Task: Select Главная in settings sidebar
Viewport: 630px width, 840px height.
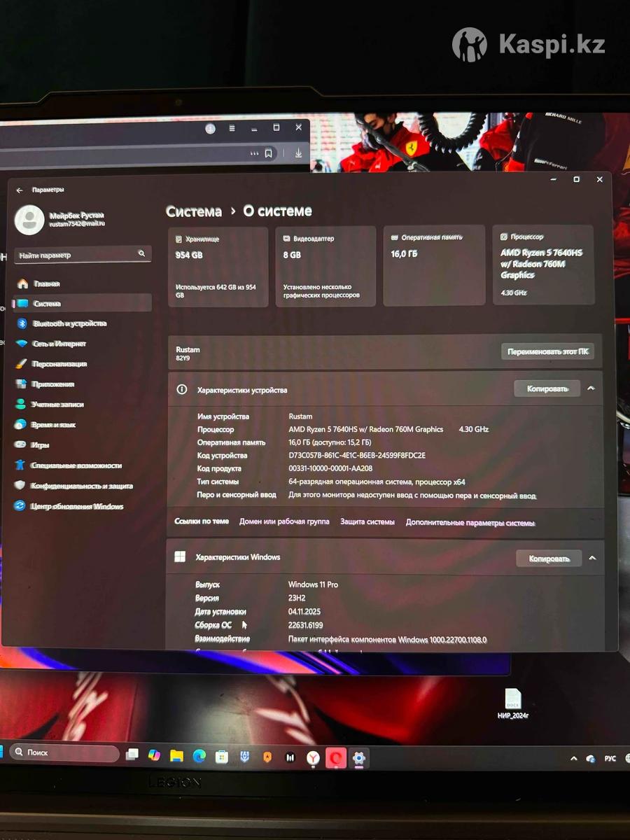Action: pyautogui.click(x=47, y=283)
